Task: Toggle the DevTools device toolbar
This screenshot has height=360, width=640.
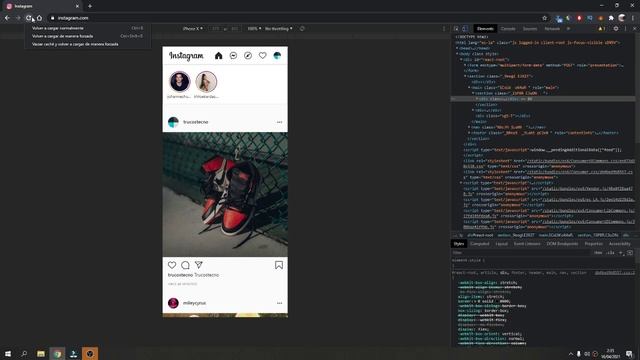Action: (x=464, y=29)
